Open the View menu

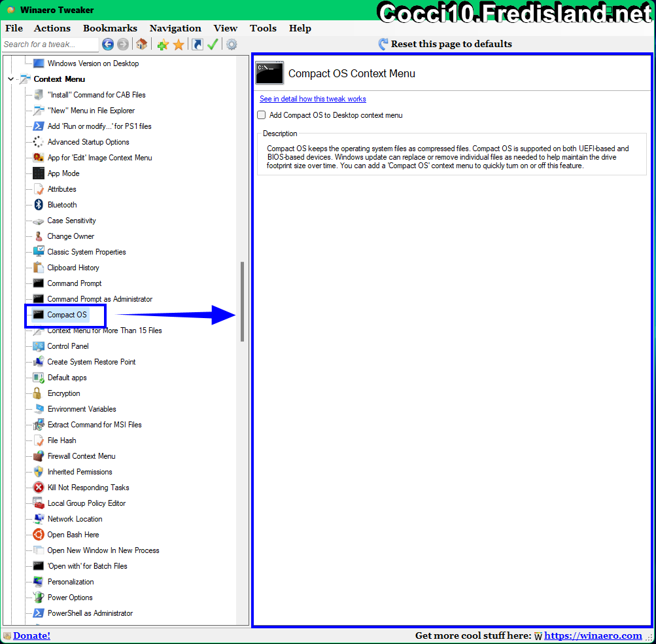click(226, 28)
